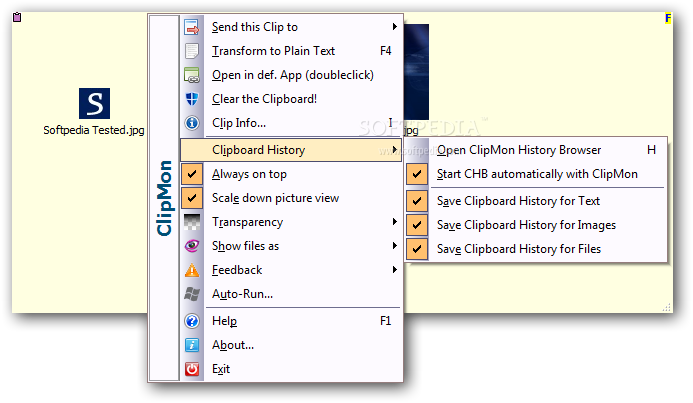Click the window resize grip
This screenshot has width=693, height=403.
667,308
